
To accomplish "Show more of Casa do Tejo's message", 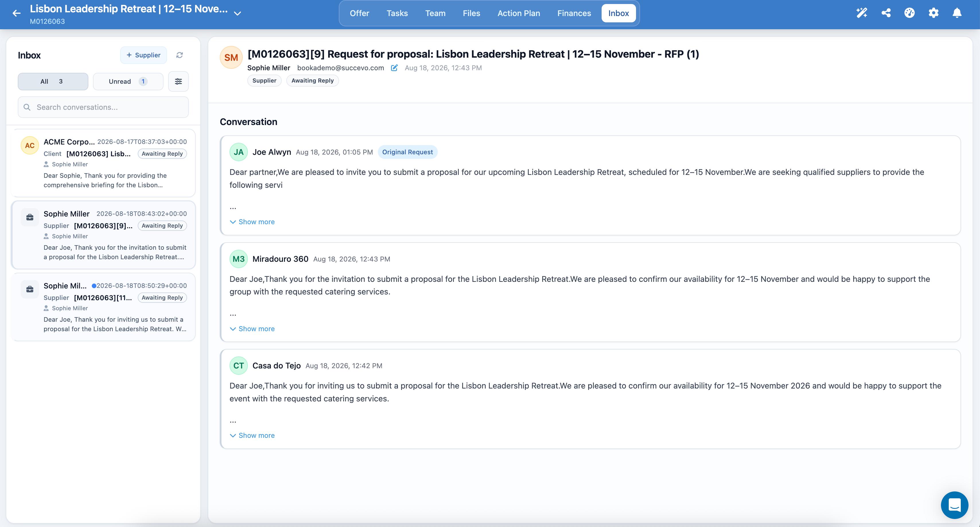I will [x=252, y=435].
